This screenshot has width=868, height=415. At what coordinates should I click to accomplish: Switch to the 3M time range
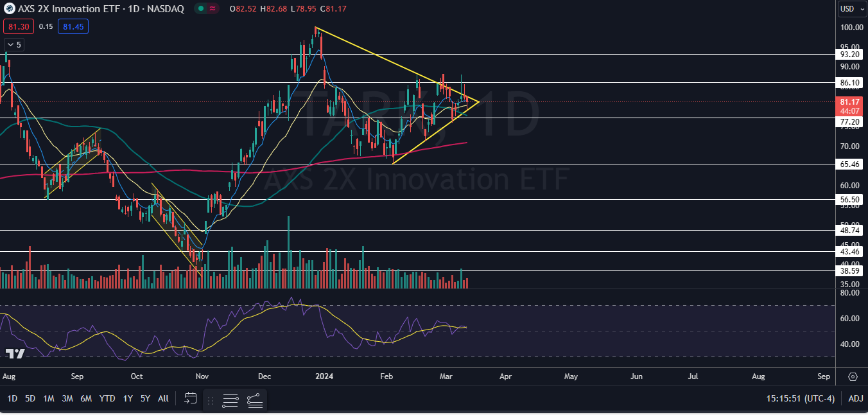click(x=67, y=399)
